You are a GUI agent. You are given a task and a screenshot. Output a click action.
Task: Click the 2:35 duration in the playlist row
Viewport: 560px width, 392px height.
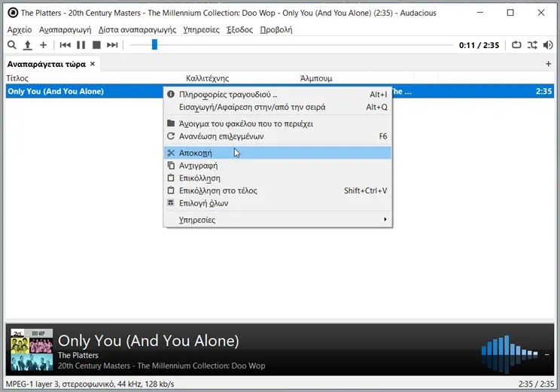click(x=543, y=91)
